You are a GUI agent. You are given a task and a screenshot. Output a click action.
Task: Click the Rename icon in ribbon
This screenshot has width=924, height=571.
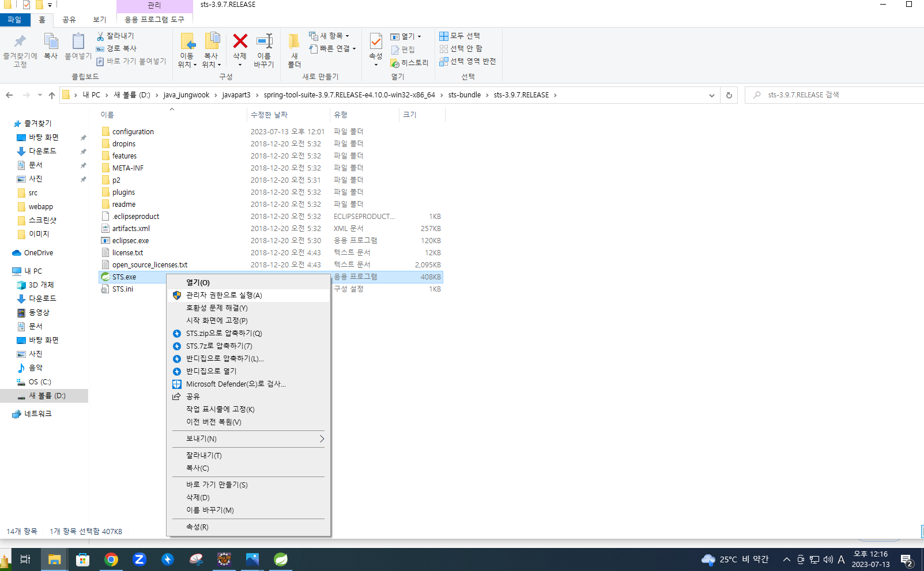tap(265, 41)
